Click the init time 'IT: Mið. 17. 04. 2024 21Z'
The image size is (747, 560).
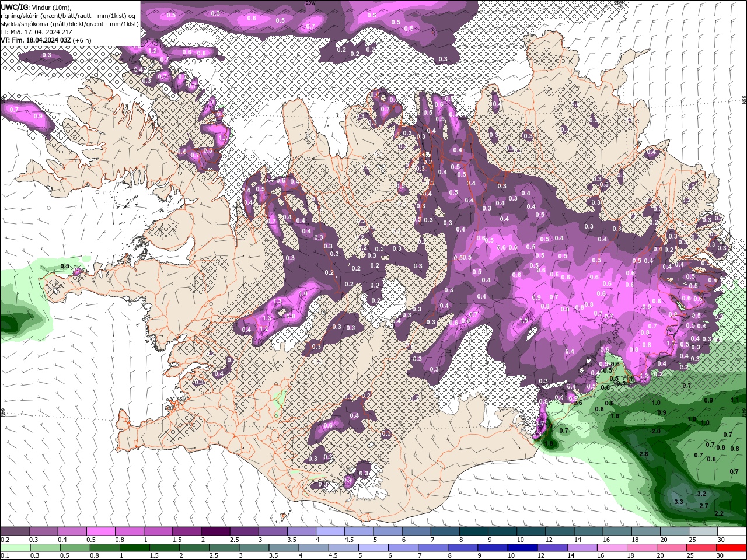pyautogui.click(x=38, y=32)
